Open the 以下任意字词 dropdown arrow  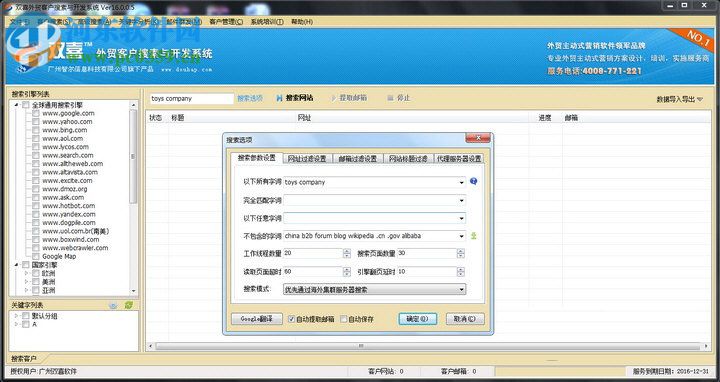[461, 218]
